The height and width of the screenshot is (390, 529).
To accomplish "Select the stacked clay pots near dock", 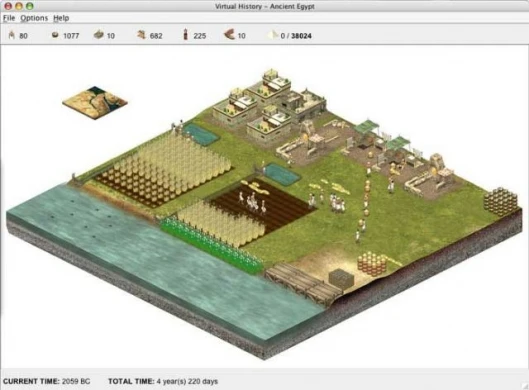I will click(372, 263).
